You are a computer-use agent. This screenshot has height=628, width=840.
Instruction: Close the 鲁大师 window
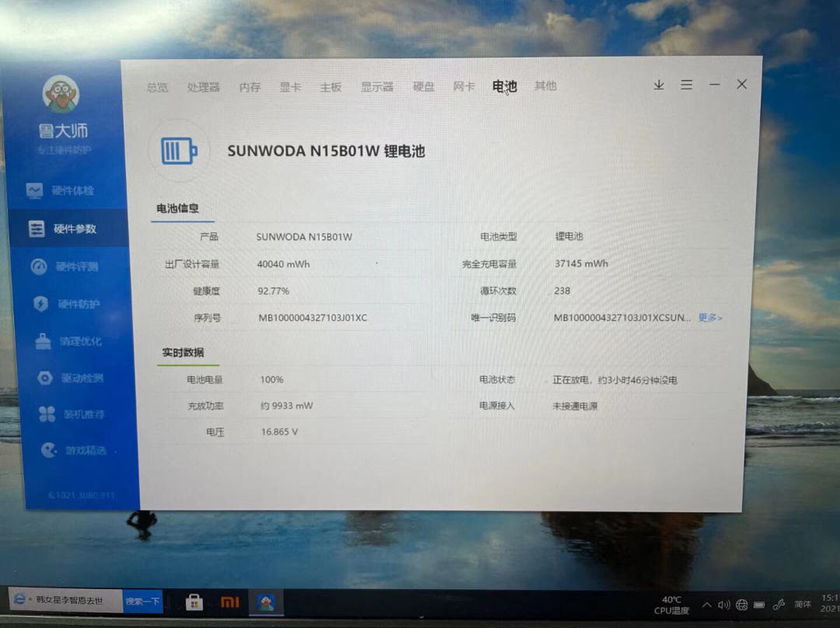tap(741, 84)
